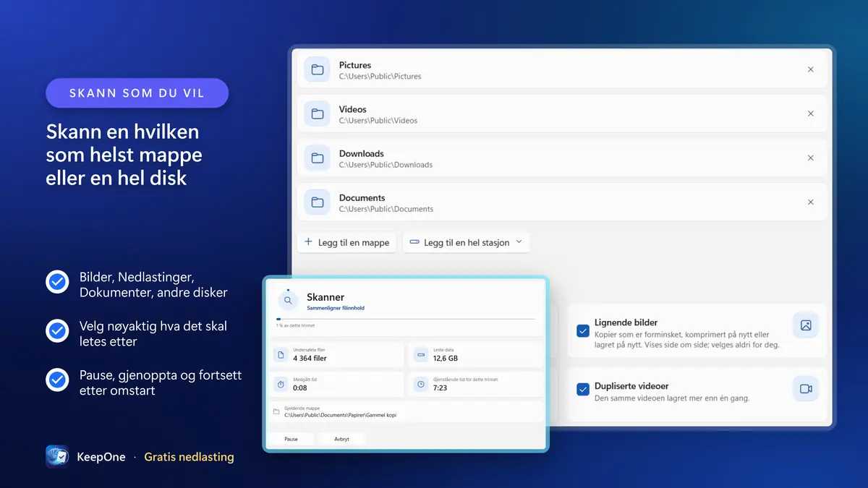Click the magnifier icon beside Skanner
The image size is (868, 488).
[288, 300]
